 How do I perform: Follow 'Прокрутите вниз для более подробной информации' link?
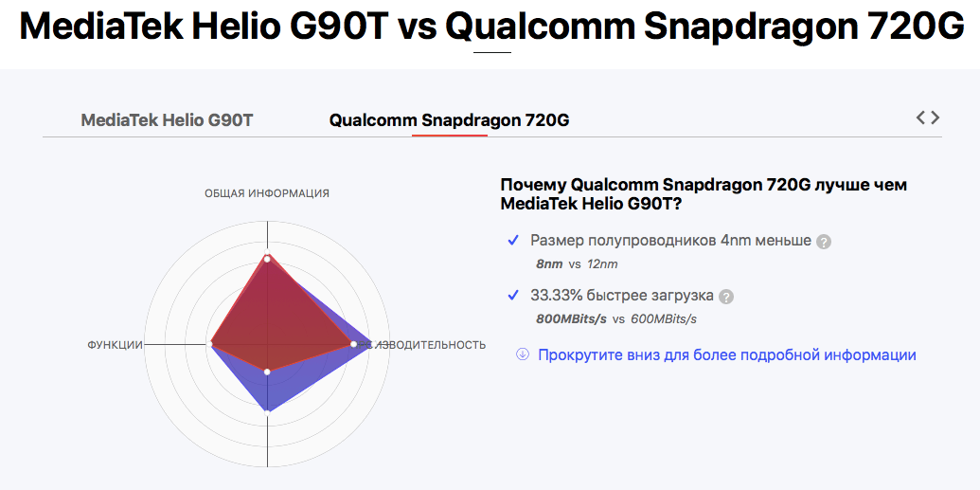(726, 354)
